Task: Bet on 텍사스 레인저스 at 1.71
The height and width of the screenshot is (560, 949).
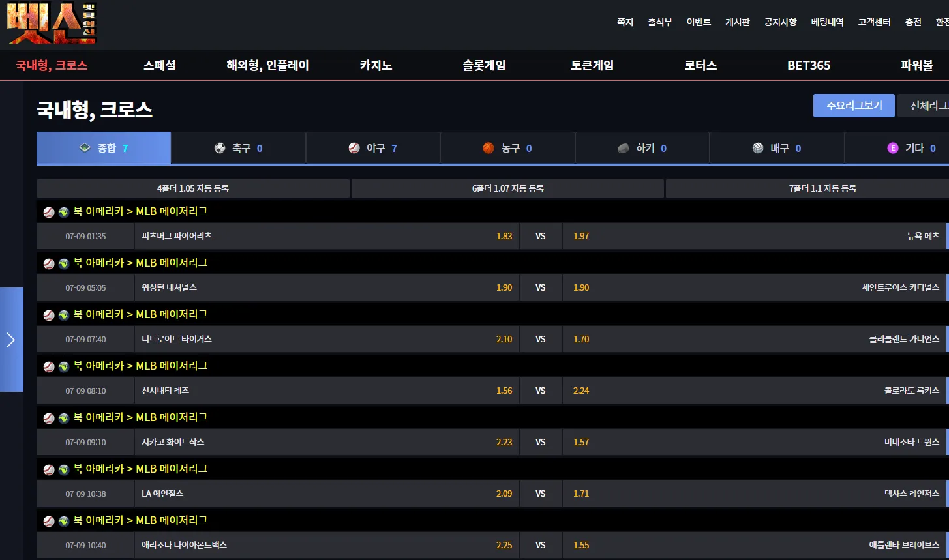Action: tap(755, 494)
